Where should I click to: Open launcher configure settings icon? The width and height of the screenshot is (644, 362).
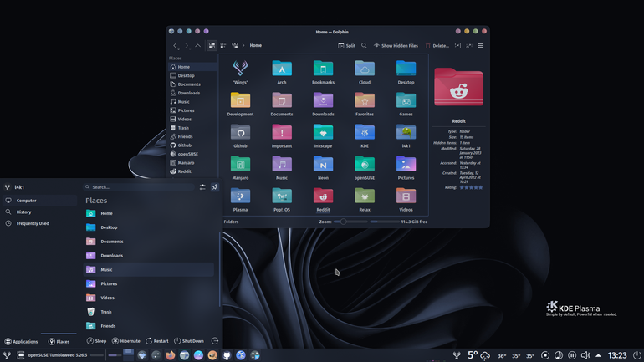pyautogui.click(x=202, y=187)
